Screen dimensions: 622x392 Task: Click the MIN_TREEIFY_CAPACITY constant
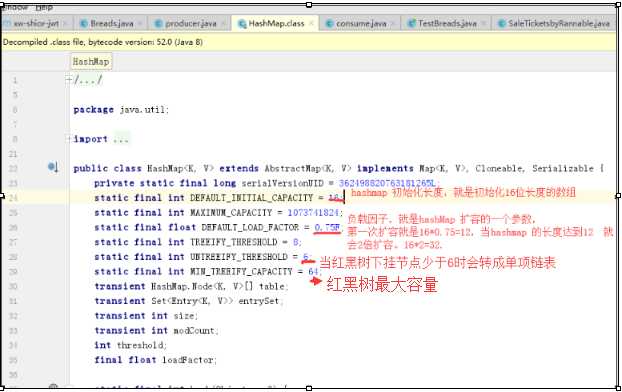pyautogui.click(x=241, y=271)
